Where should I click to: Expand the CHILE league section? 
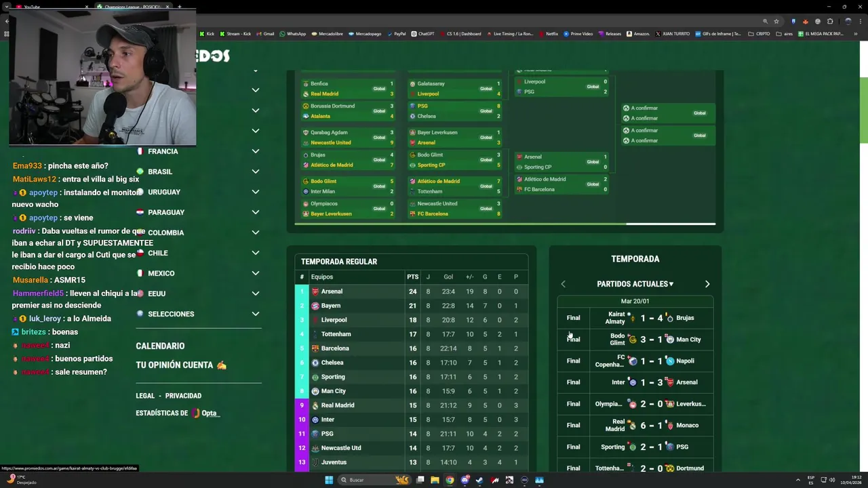click(256, 253)
